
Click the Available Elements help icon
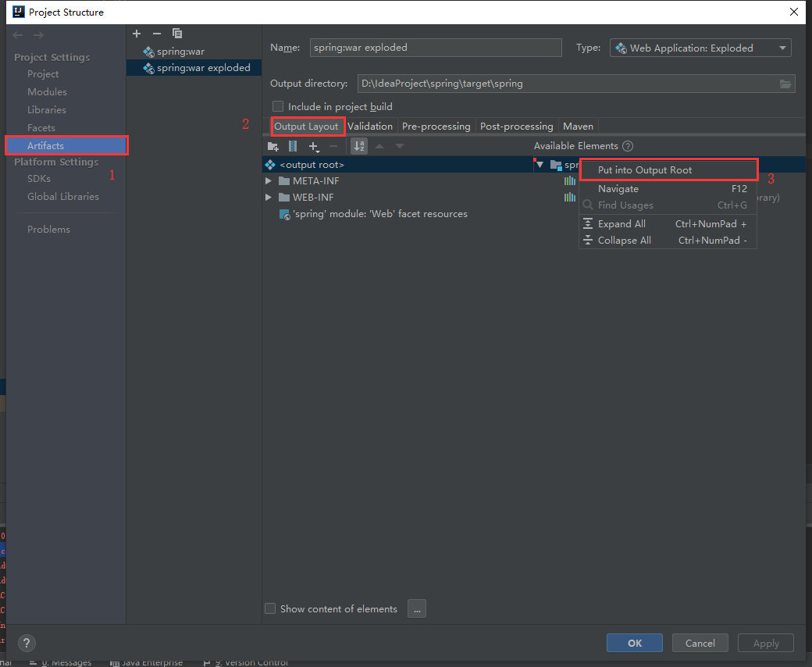pos(628,146)
